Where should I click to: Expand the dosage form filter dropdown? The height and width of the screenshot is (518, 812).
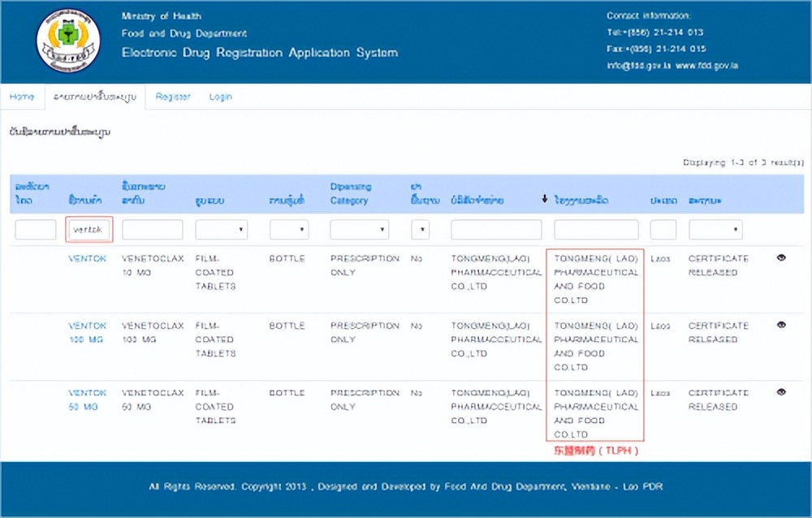[221, 230]
